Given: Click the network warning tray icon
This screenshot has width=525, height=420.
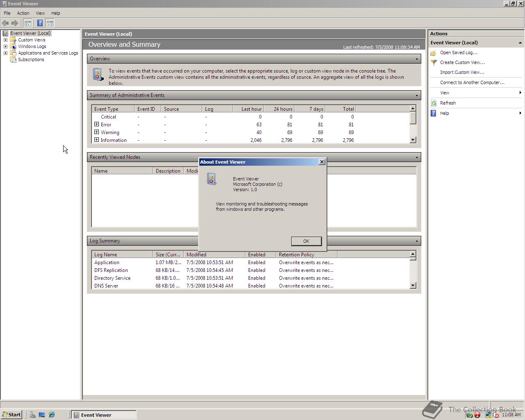Looking at the screenshot, I should [488, 415].
